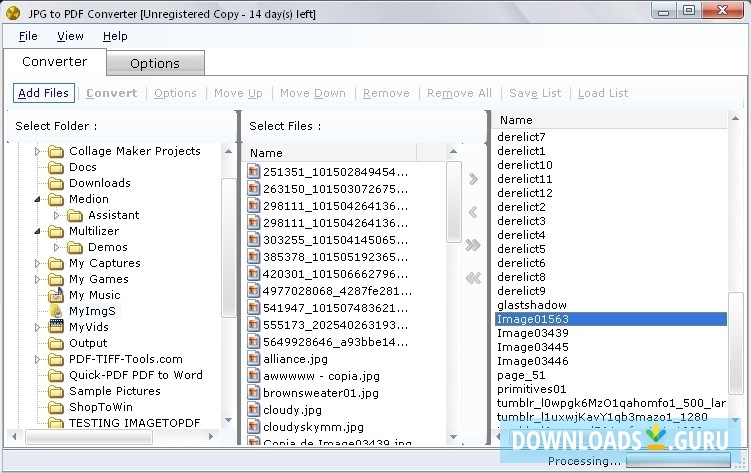Click the Downloads folder icon
Screen dimensions: 751x473
[56, 183]
